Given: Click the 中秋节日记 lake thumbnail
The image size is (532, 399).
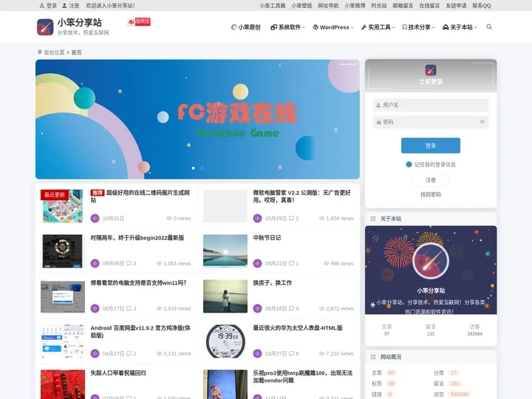Looking at the screenshot, I should click(225, 250).
